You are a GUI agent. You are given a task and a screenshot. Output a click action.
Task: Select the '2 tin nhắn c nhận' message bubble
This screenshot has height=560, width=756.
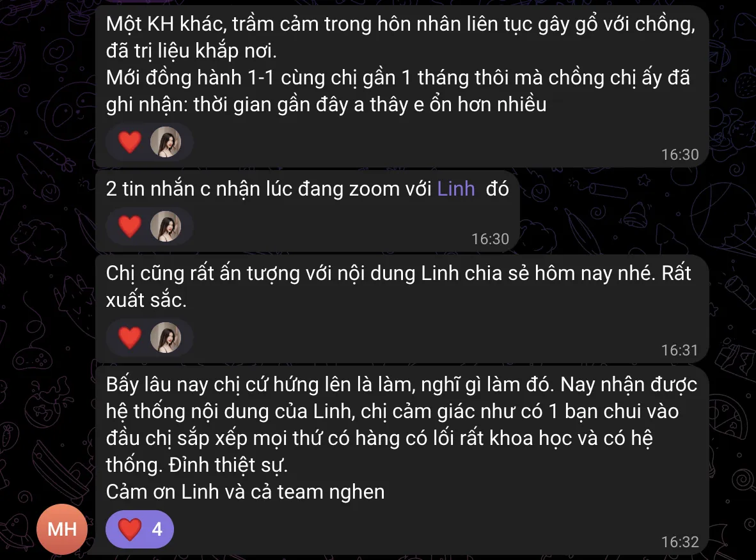308,211
